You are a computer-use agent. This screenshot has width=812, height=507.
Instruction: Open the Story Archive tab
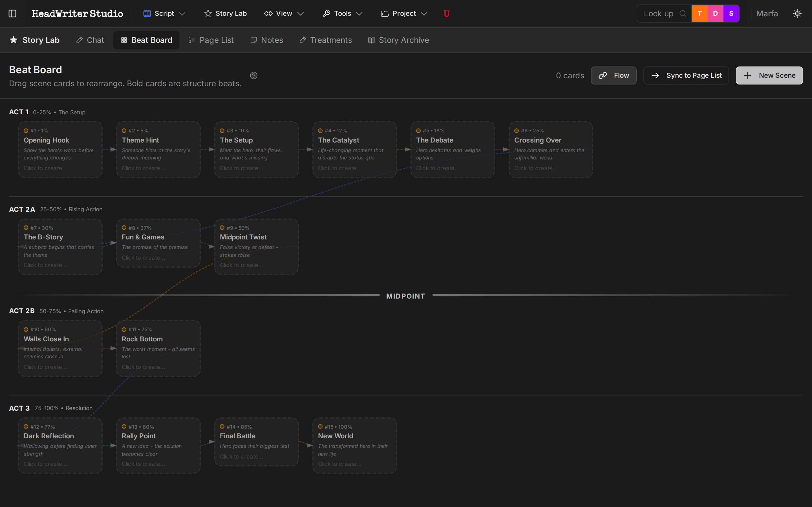click(x=398, y=40)
